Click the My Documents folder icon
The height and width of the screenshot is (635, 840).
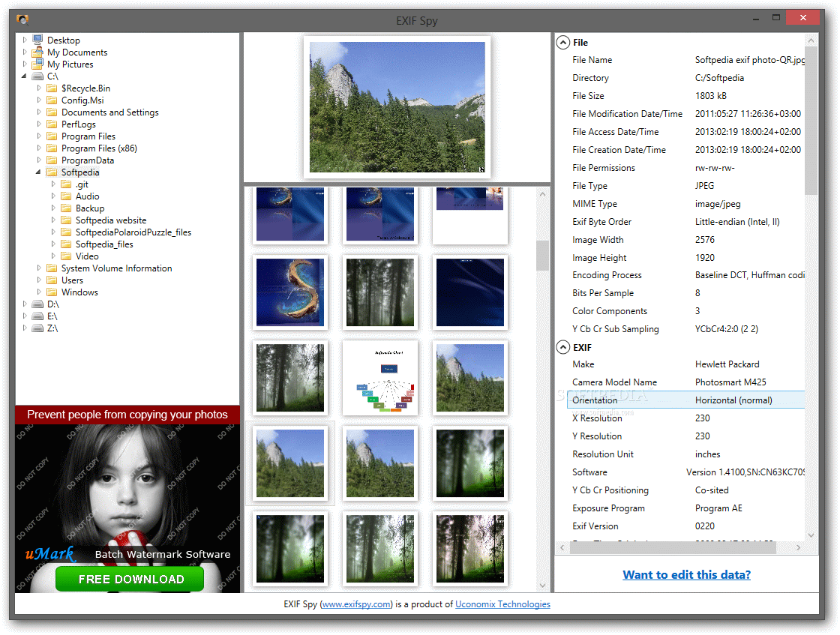pyautogui.click(x=37, y=52)
